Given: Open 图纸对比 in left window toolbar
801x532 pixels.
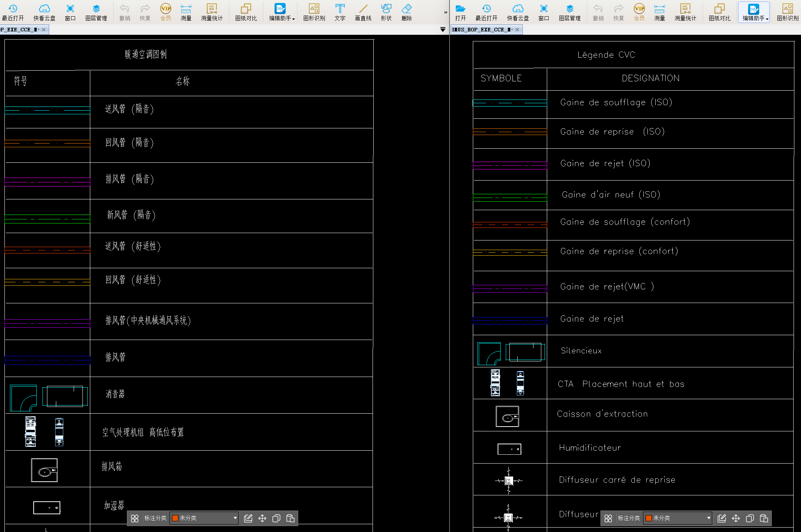Looking at the screenshot, I should tap(246, 12).
